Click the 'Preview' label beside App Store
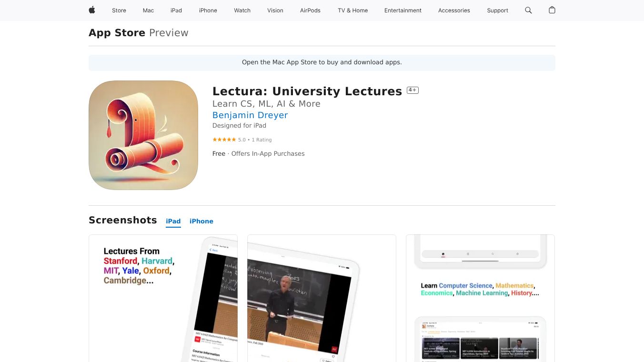This screenshot has height=362, width=644. tap(169, 33)
